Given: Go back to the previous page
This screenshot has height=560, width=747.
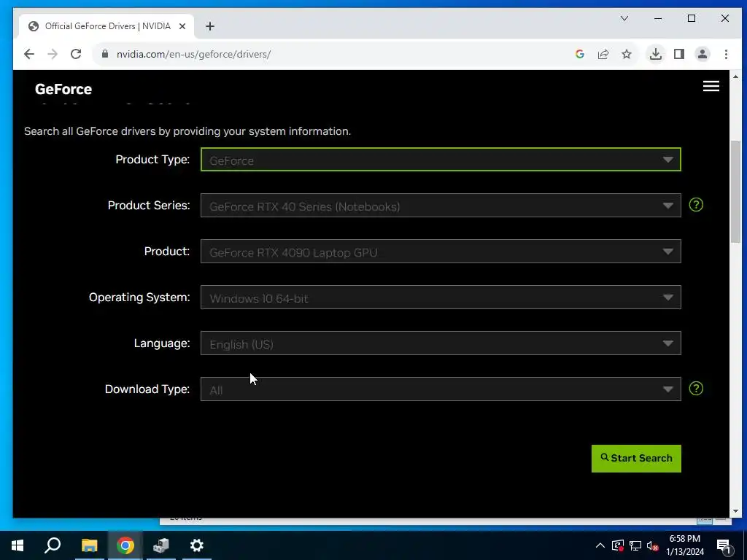Looking at the screenshot, I should point(29,54).
